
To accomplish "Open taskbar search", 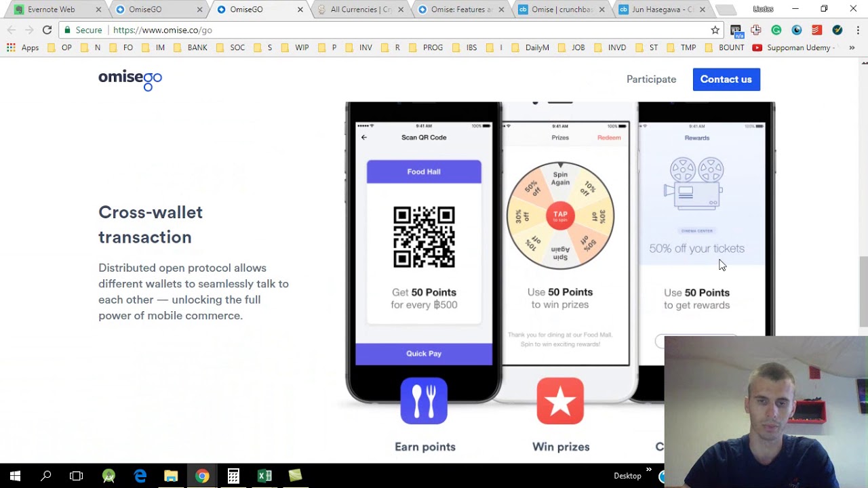I will coord(45,476).
